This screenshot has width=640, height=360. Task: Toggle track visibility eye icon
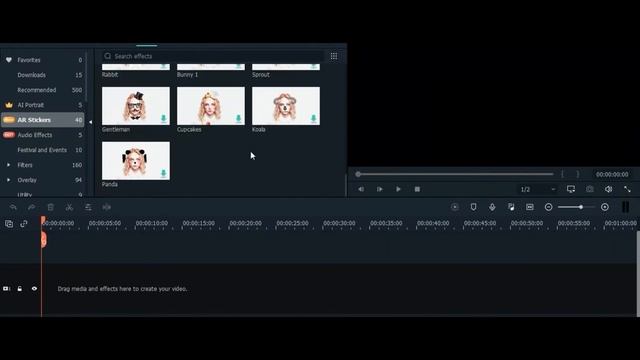pyautogui.click(x=34, y=289)
